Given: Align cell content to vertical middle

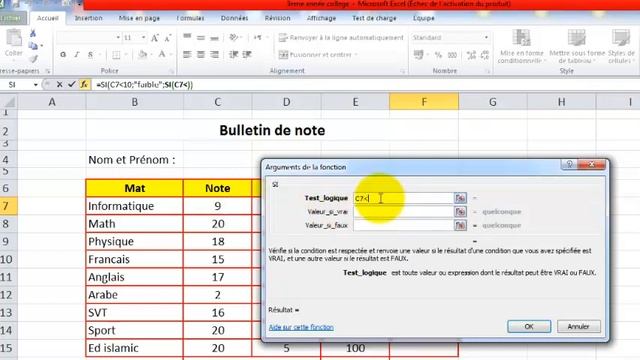Looking at the screenshot, I should (201, 37).
